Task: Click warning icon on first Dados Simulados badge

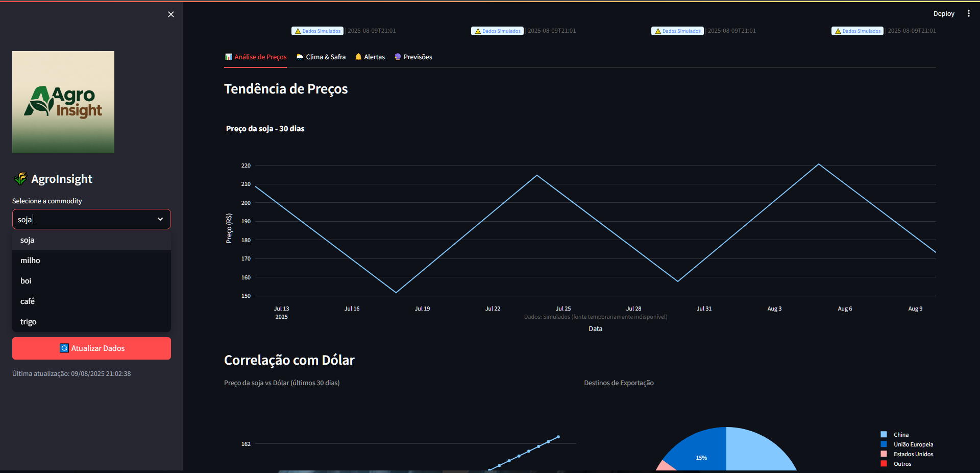Action: coord(298,31)
